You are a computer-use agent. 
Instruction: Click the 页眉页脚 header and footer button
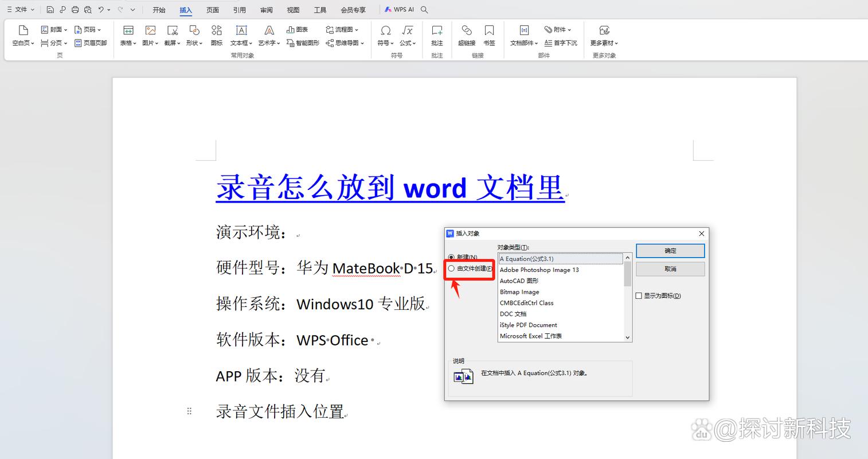click(x=91, y=42)
